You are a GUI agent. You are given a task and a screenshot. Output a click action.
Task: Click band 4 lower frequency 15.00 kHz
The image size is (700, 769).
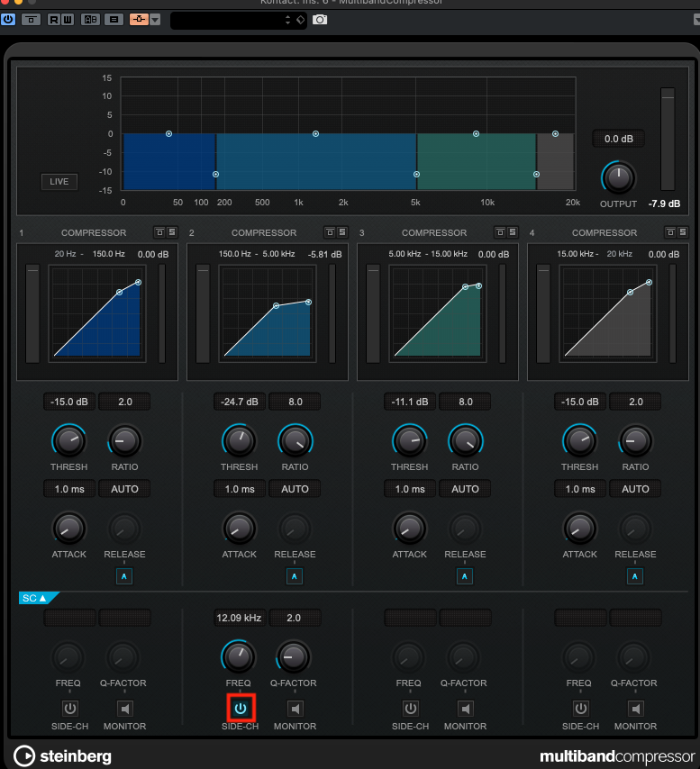tap(574, 254)
